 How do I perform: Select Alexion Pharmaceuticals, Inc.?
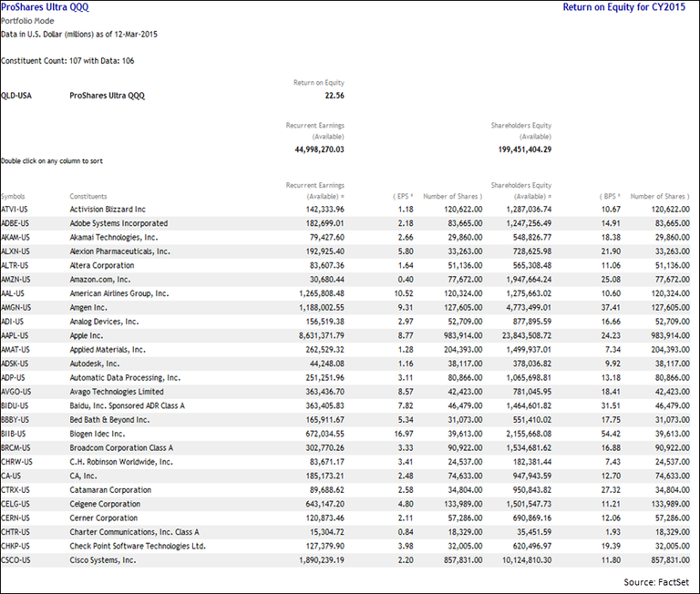tap(119, 251)
